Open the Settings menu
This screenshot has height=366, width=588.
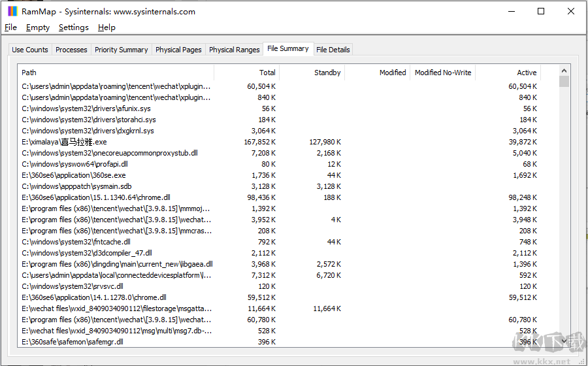click(73, 27)
